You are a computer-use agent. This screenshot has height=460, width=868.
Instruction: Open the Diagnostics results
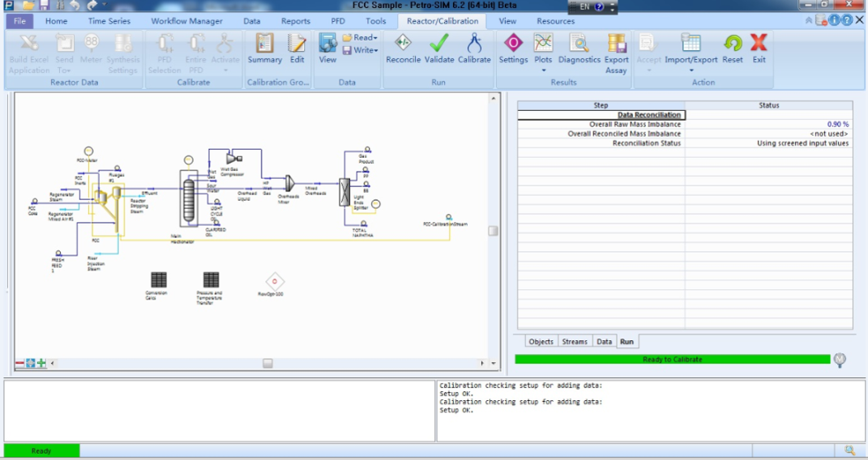tap(579, 49)
